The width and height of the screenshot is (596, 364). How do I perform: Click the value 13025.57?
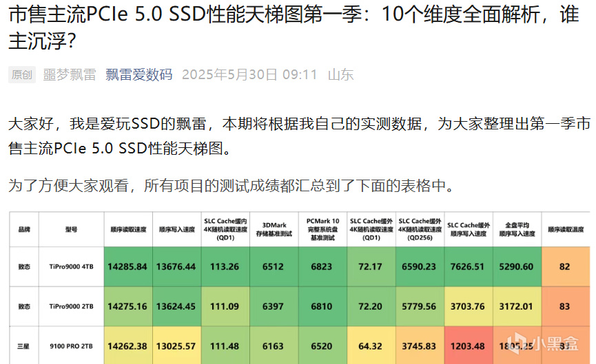(x=176, y=346)
